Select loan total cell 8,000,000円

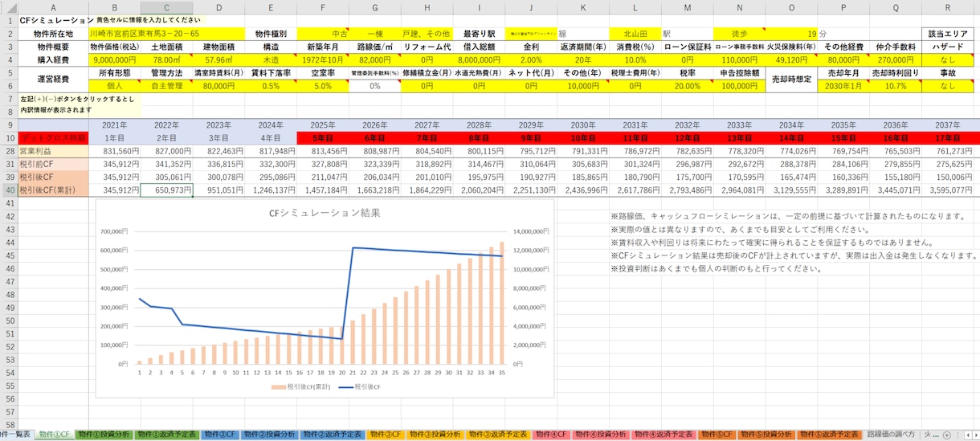tap(480, 59)
